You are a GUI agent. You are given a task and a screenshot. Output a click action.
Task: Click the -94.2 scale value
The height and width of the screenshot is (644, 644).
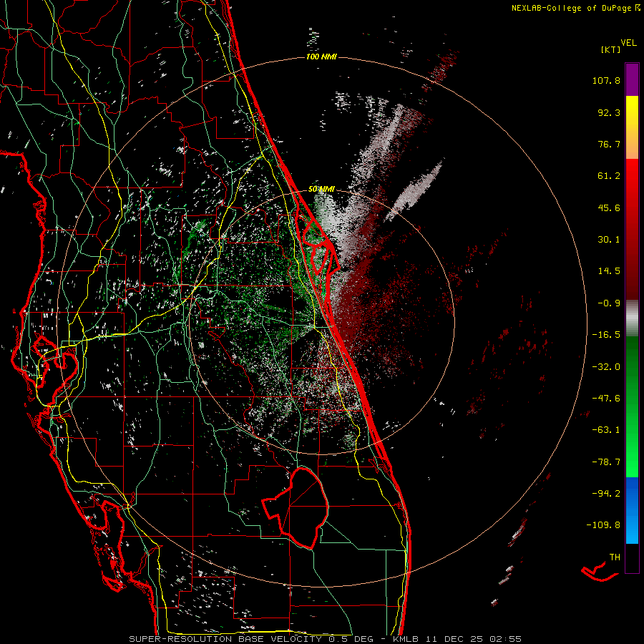point(606,493)
